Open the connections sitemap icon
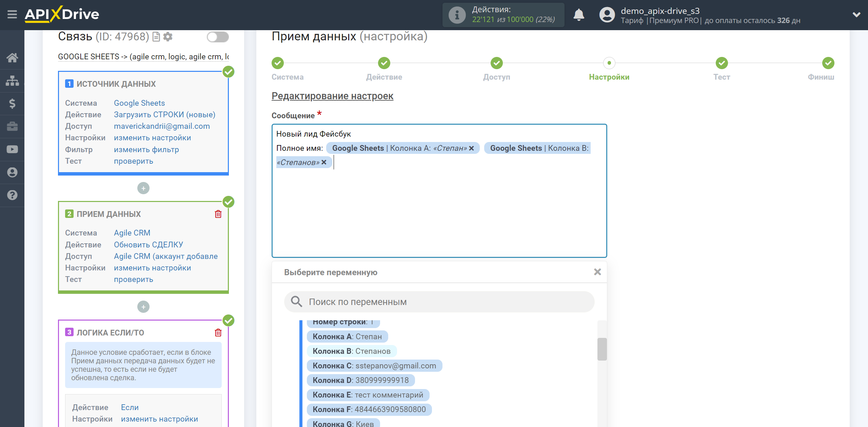Screen dimensions: 868x427 tap(12, 81)
